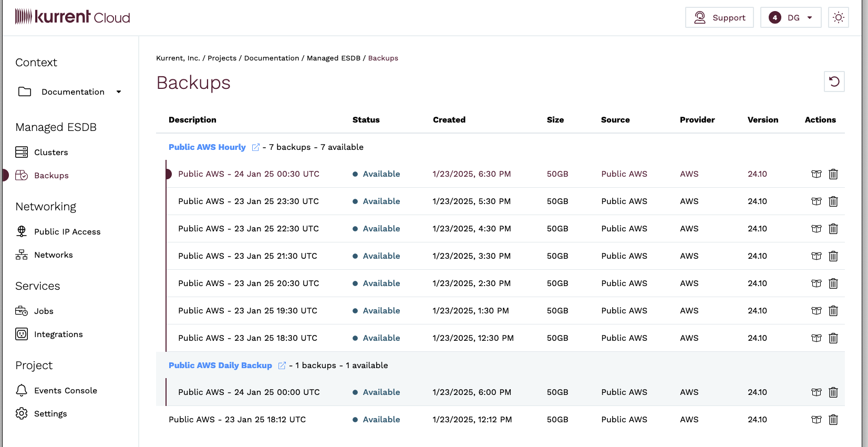This screenshot has height=447, width=868.
Task: Delete the 23 Jan 25 23:30 UTC backup
Action: pyautogui.click(x=833, y=201)
